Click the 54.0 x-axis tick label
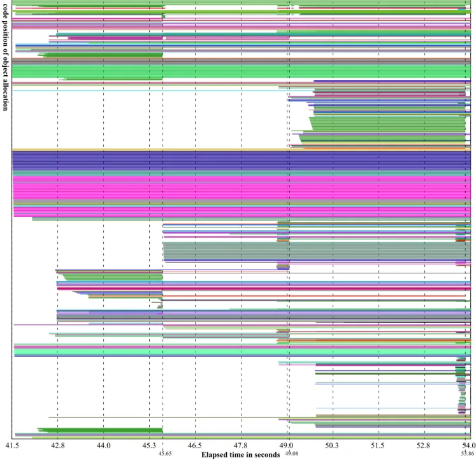 pyautogui.click(x=469, y=446)
